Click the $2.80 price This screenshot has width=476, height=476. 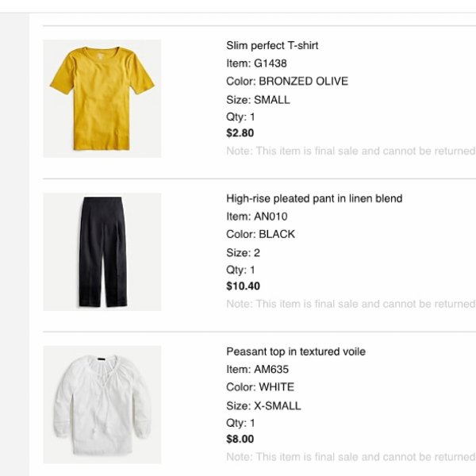(240, 133)
